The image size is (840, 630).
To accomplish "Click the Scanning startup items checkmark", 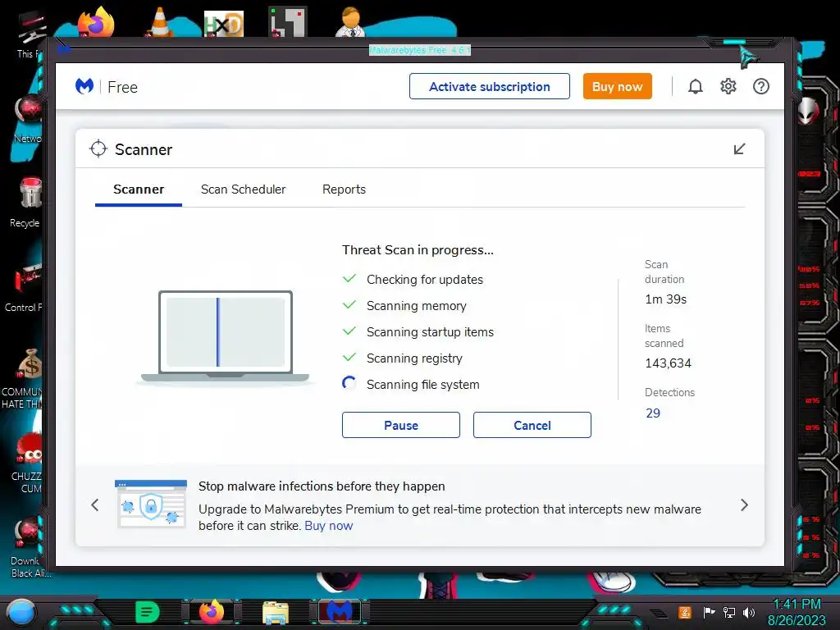I will click(349, 331).
